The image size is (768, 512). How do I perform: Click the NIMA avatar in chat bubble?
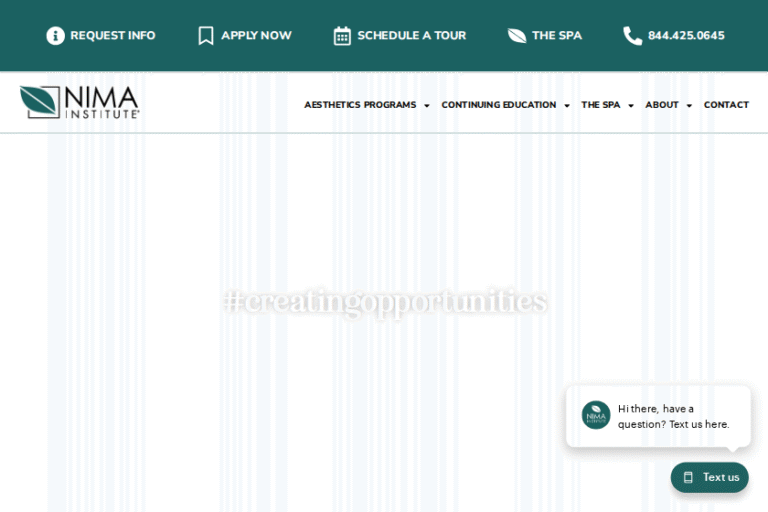pos(596,415)
